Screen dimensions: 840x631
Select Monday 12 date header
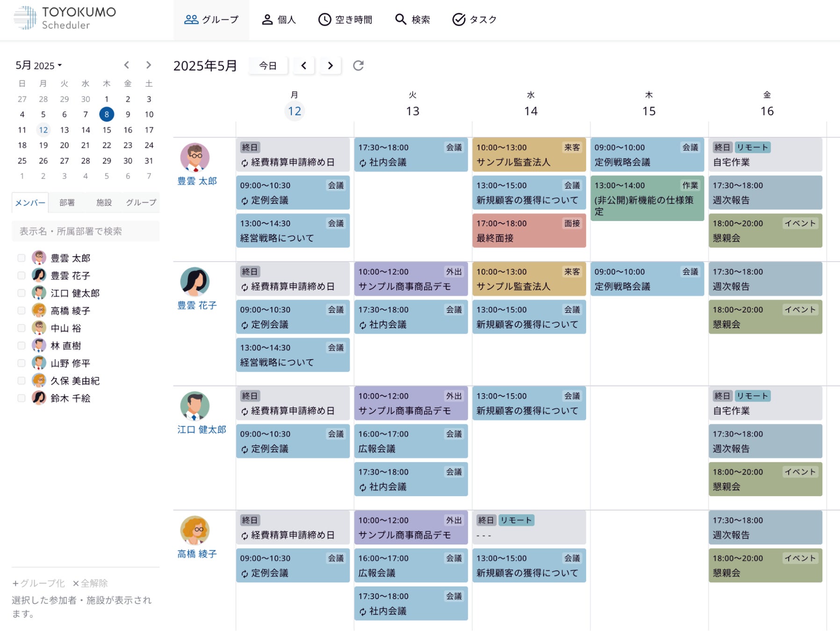tap(294, 111)
